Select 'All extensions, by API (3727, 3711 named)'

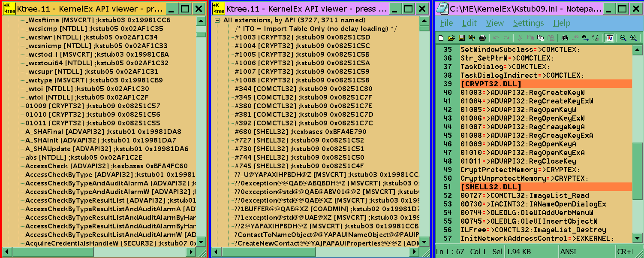(294, 20)
